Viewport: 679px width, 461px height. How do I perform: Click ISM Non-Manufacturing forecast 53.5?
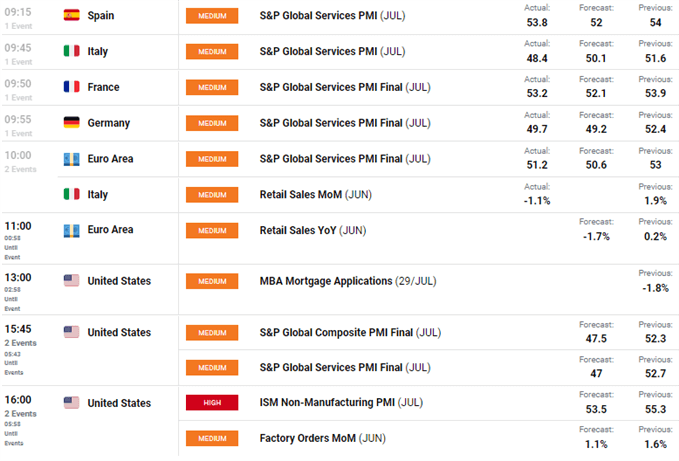(596, 409)
